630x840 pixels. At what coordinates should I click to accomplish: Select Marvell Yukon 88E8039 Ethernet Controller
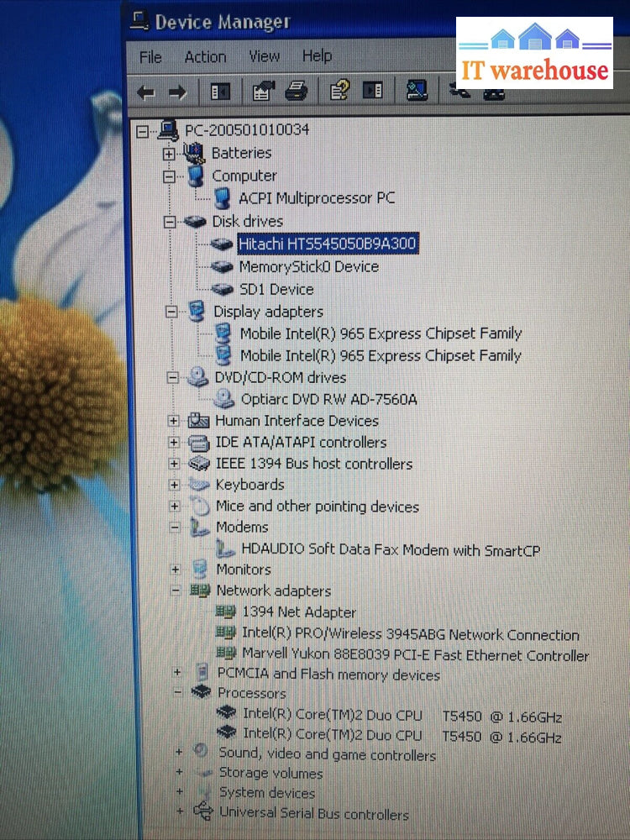point(415,655)
